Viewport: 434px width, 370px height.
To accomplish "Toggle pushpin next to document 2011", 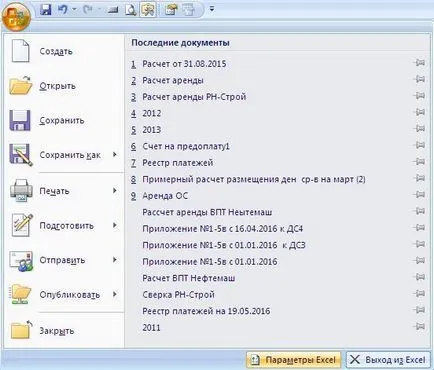I will coord(419,326).
